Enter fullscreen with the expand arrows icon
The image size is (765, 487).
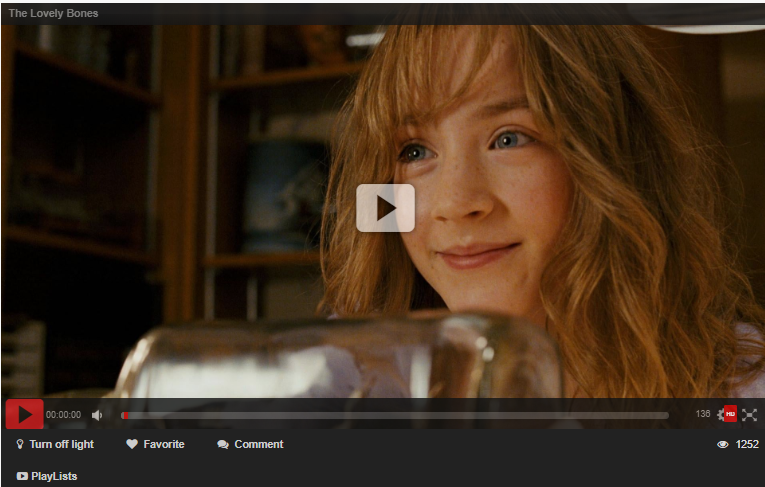click(x=749, y=415)
